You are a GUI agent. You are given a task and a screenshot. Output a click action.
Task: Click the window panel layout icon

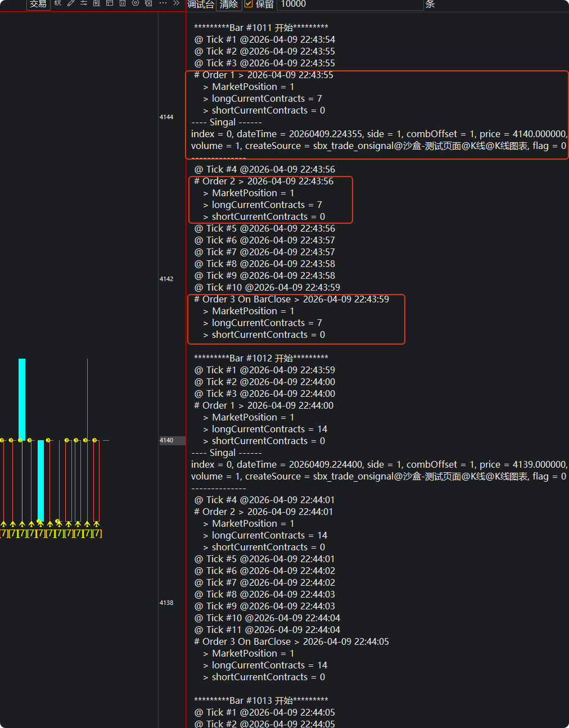coord(110,3)
